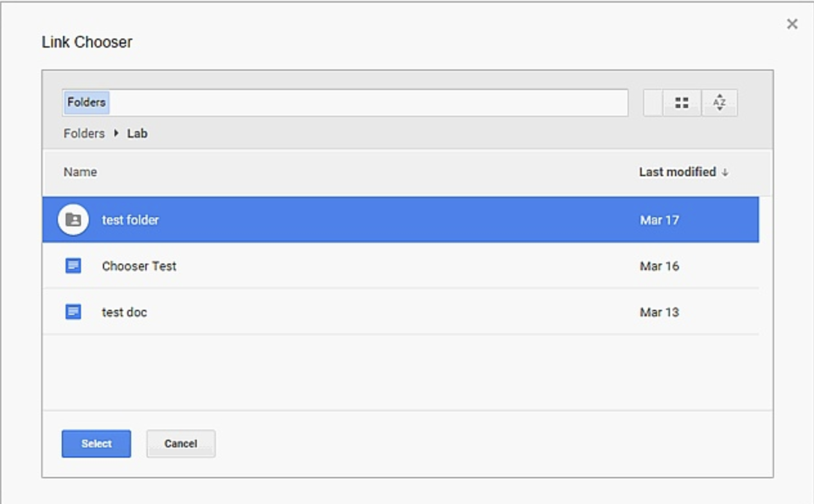Click the Chooser Test document icon
Image resolution: width=814 pixels, height=504 pixels.
tap(73, 265)
